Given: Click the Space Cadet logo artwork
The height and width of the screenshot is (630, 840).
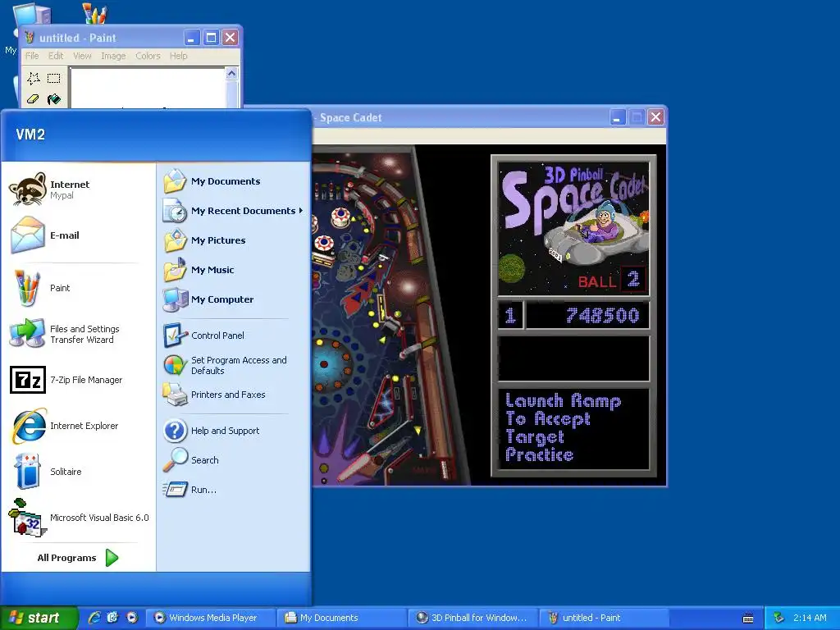Looking at the screenshot, I should click(x=573, y=227).
